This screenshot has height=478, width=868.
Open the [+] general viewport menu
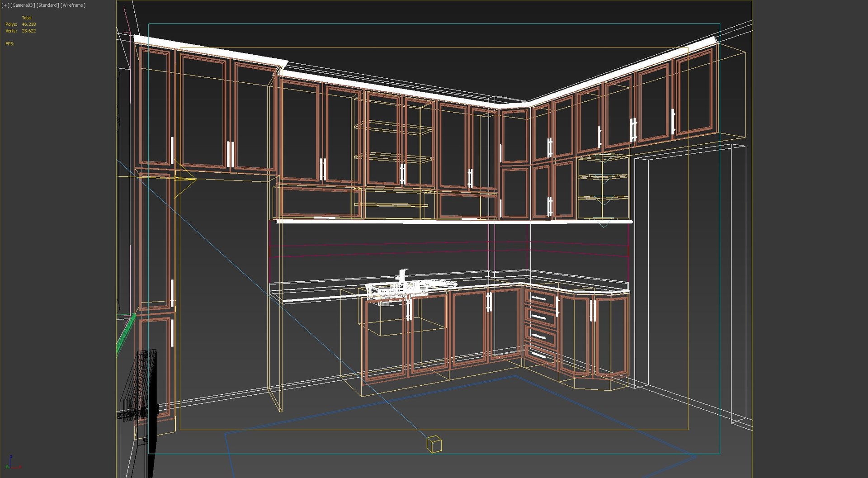[x=5, y=5]
